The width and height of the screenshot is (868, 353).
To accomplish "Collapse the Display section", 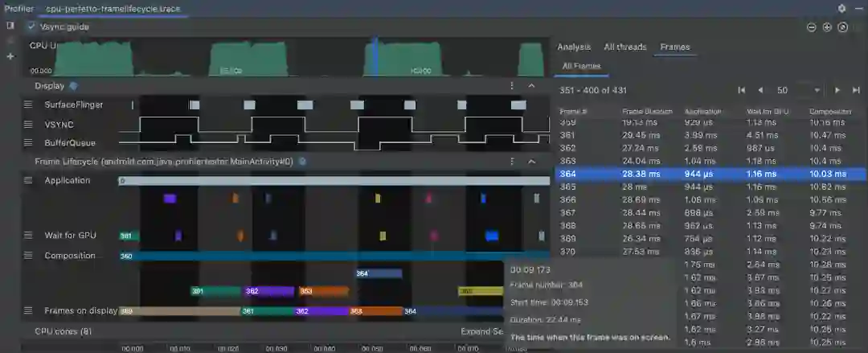I will pos(531,86).
